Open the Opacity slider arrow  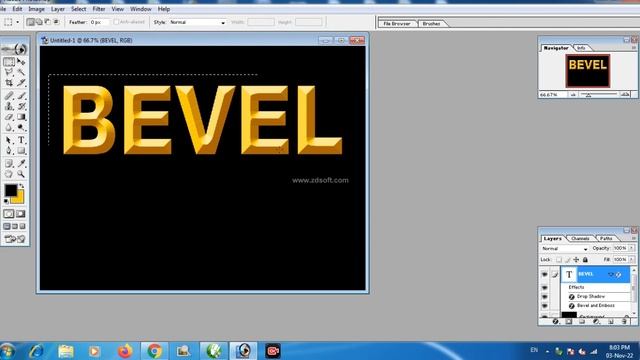coord(631,248)
